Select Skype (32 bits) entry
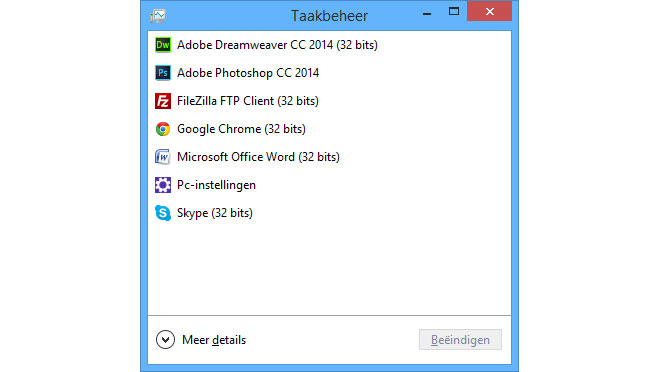The width and height of the screenshot is (660, 372). [329, 213]
